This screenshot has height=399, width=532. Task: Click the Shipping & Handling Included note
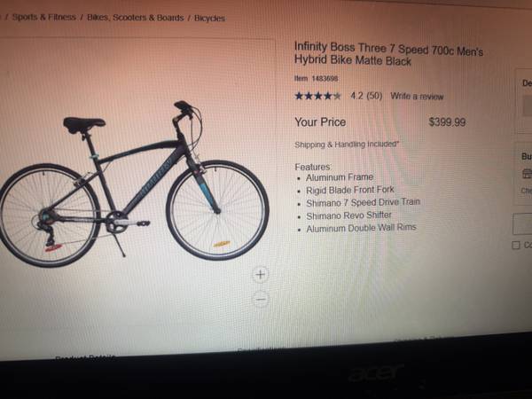tap(347, 145)
